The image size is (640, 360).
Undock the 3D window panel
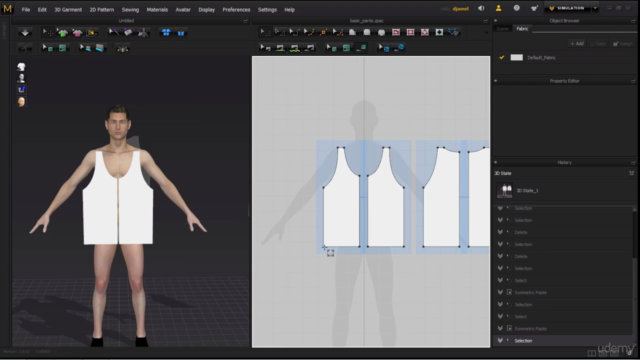tap(245, 21)
